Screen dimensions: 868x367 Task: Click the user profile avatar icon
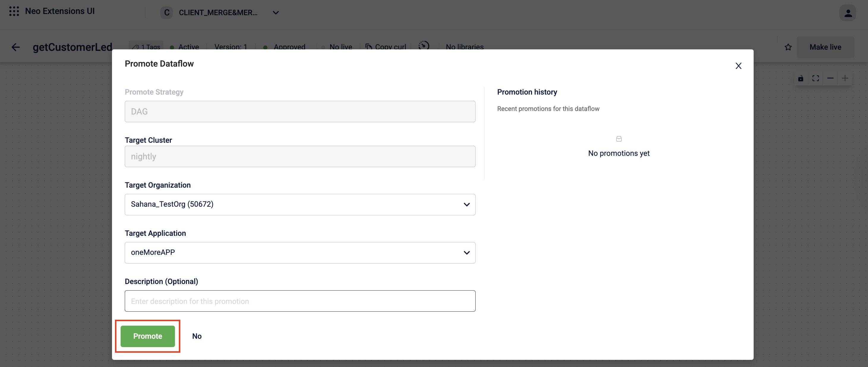coord(848,13)
